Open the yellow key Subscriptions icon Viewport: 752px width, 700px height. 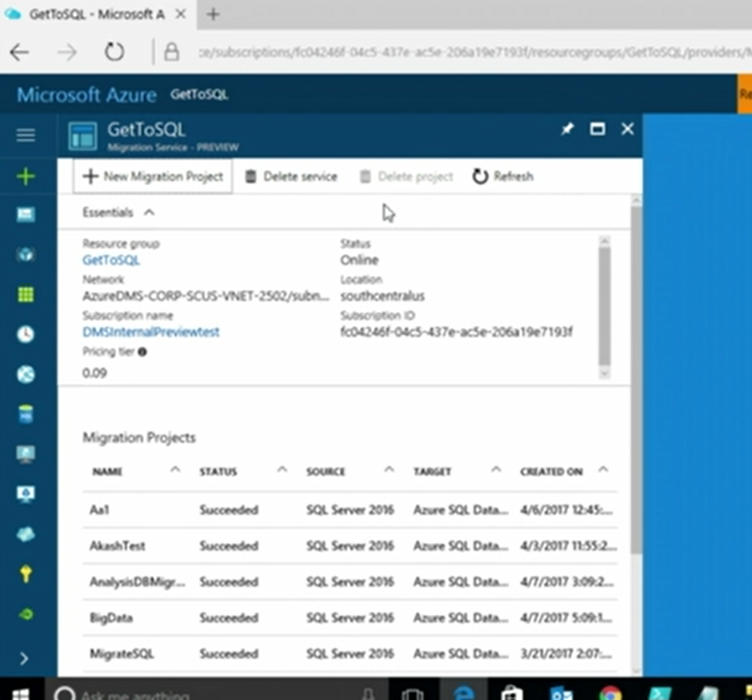point(26,573)
